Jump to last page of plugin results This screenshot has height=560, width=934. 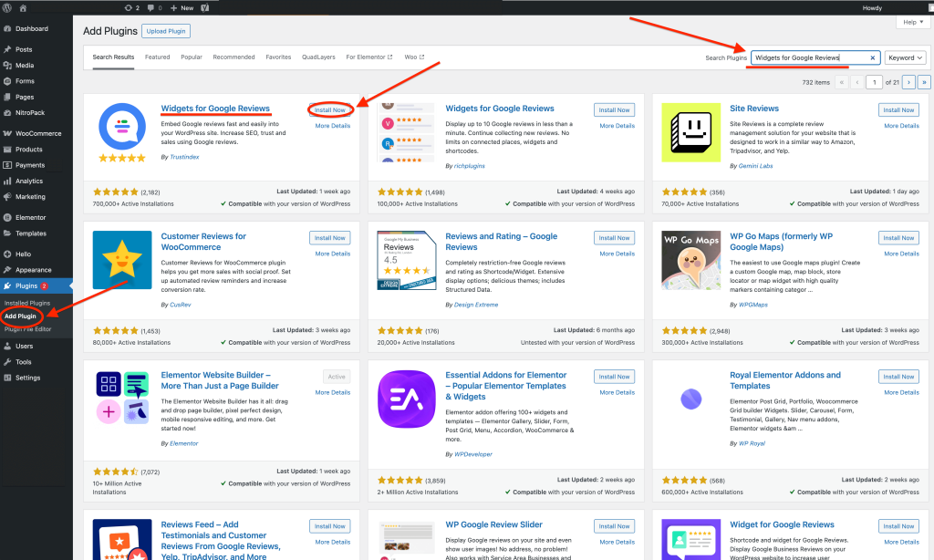[x=923, y=82]
